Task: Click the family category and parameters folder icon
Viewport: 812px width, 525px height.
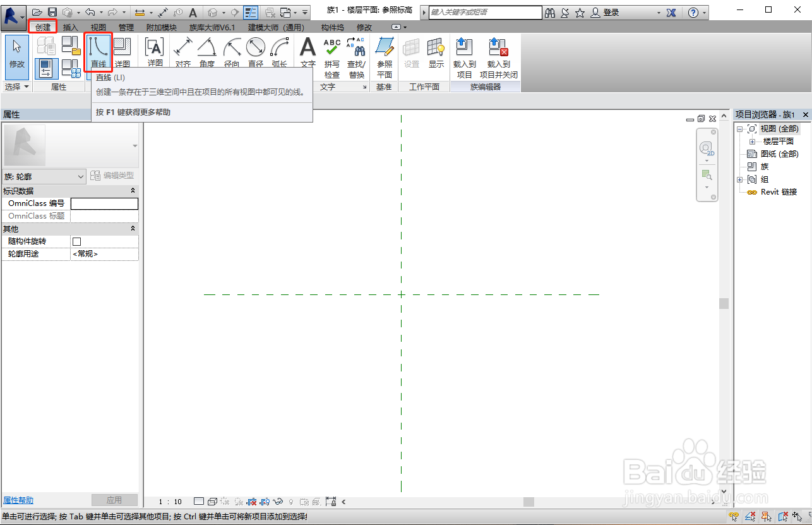Action: pyautogui.click(x=71, y=45)
